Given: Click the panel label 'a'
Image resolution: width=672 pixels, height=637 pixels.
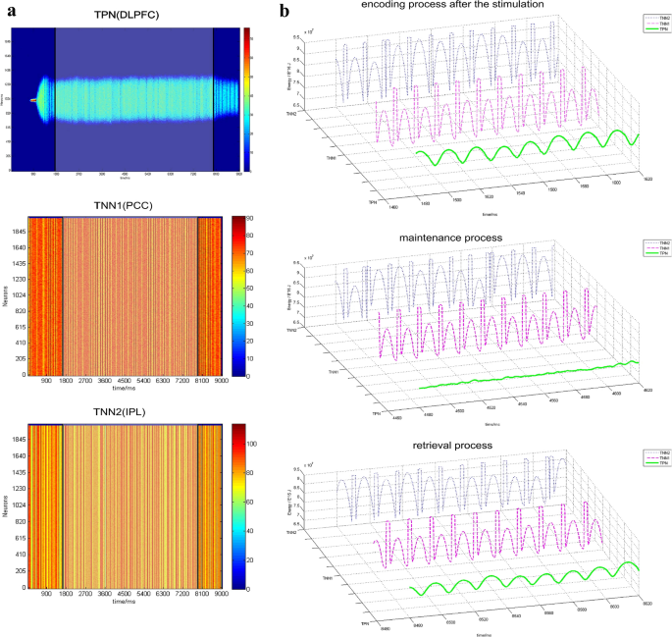Looking at the screenshot, I should pos(12,11).
